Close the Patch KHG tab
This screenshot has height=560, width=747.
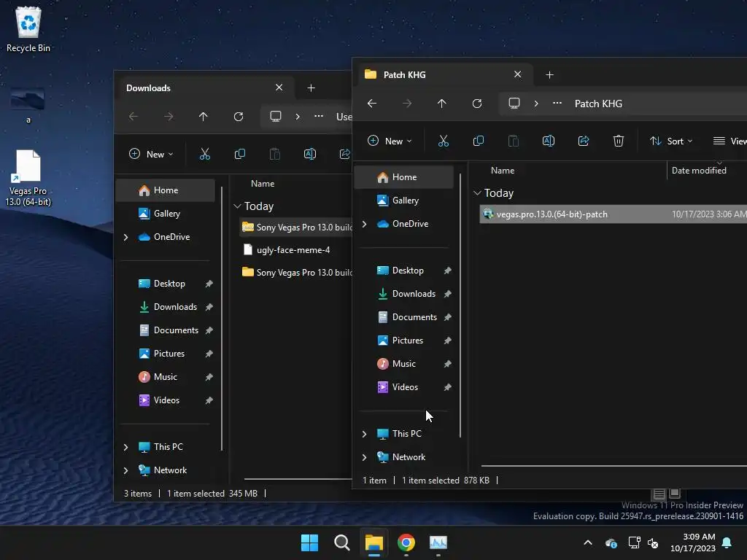(x=517, y=75)
